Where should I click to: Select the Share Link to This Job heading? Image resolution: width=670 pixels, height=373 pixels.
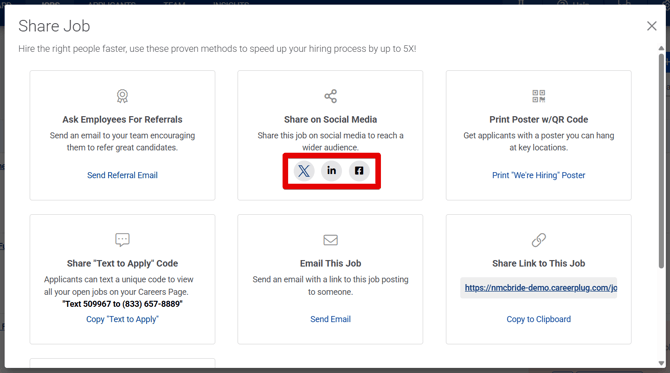(538, 264)
